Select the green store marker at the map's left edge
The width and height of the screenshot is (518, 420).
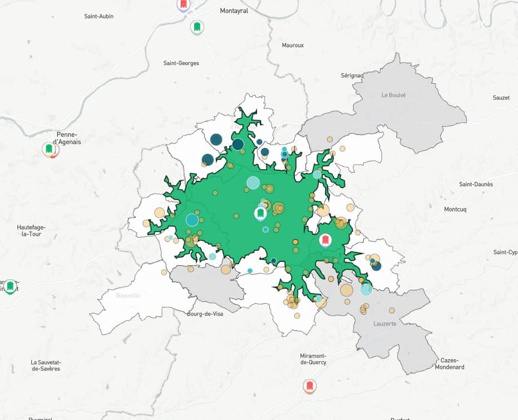pyautogui.click(x=10, y=286)
